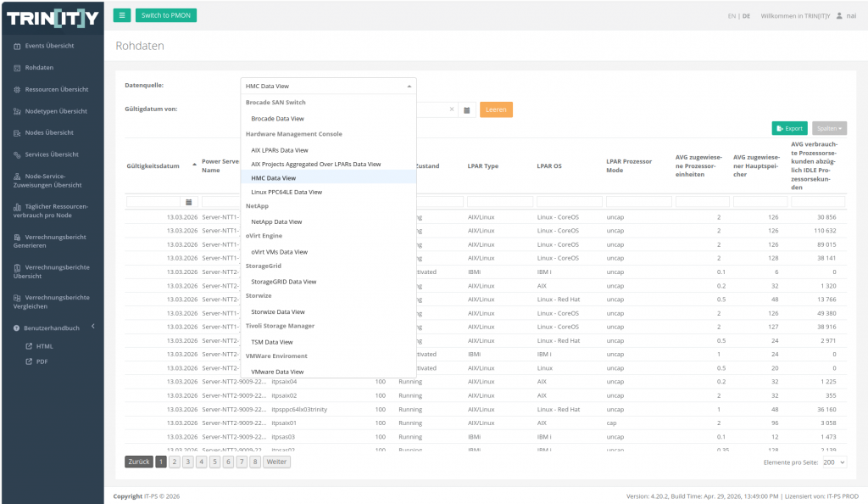Open calendar picker next to Leeren button
Viewport: 868px width, 504px height.
[x=467, y=109]
